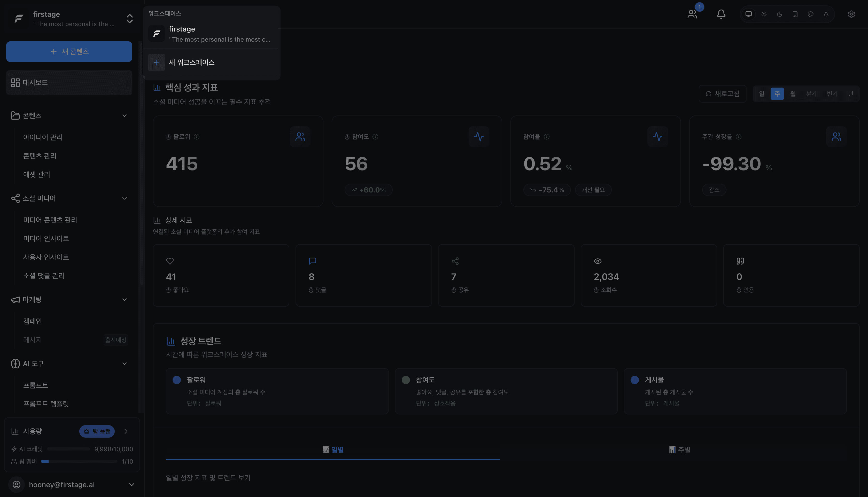Open team members with notification badge
868x497 pixels.
click(692, 14)
